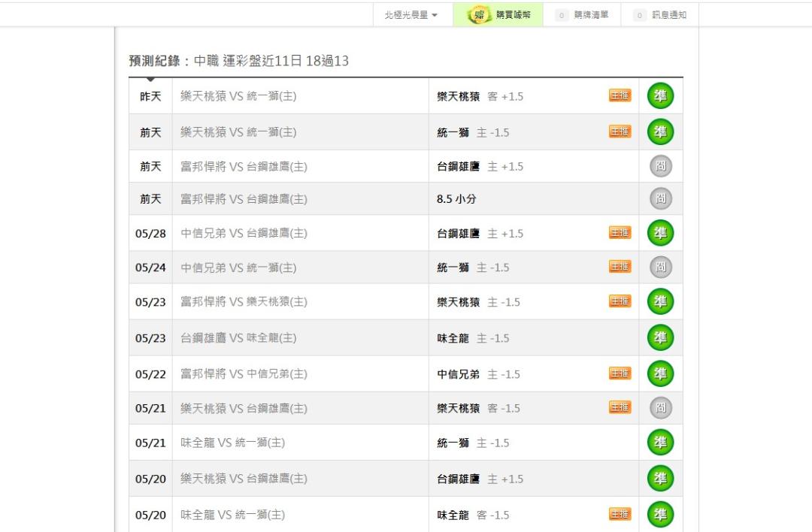The height and width of the screenshot is (532, 812).
Task: Click the 購買噱幣 button
Action: pos(498,15)
